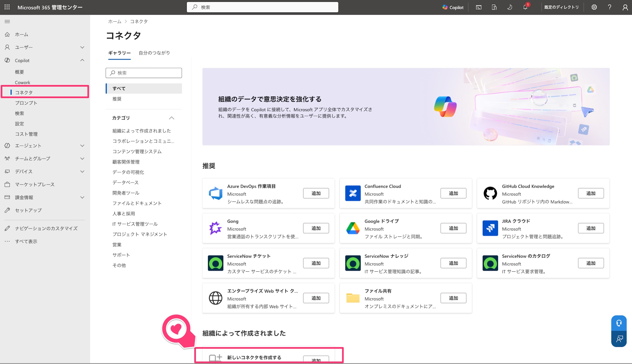
Task: Click the top global search box
Action: (x=262, y=7)
